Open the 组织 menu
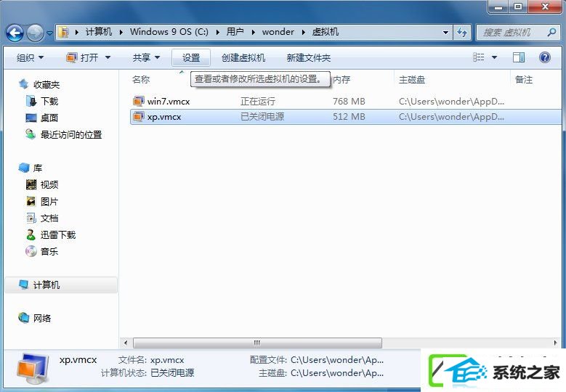Image resolution: width=566 pixels, height=392 pixels. pyautogui.click(x=31, y=57)
